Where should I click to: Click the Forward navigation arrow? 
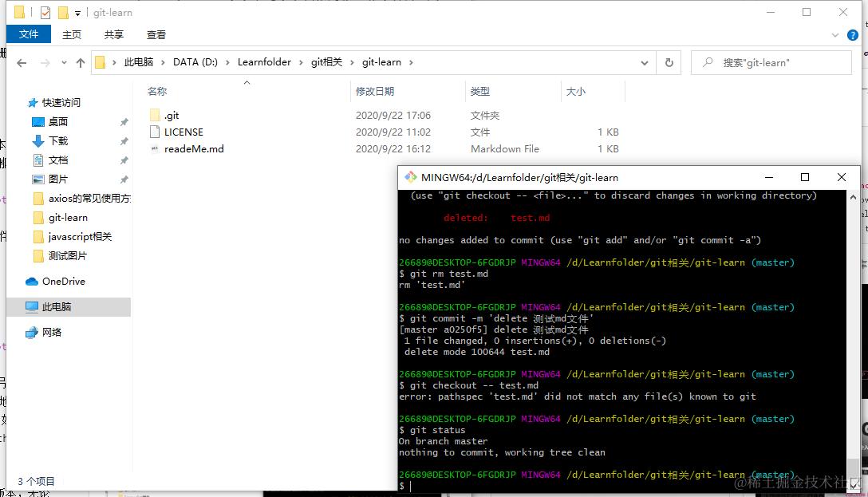(45, 63)
